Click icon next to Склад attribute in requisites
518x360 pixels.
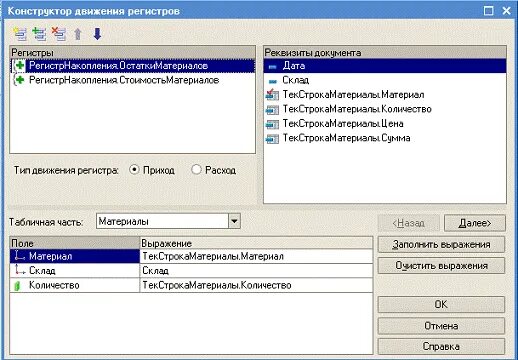(x=272, y=81)
